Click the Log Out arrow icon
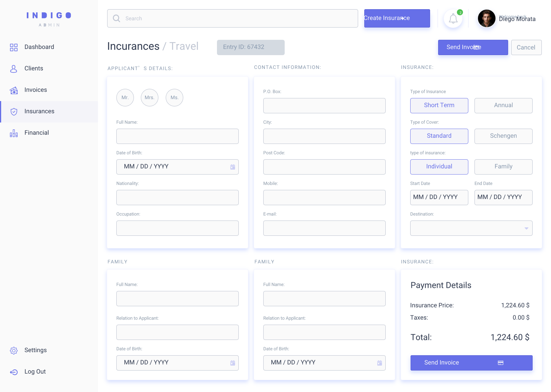The width and height of the screenshot is (551, 392). click(x=14, y=372)
